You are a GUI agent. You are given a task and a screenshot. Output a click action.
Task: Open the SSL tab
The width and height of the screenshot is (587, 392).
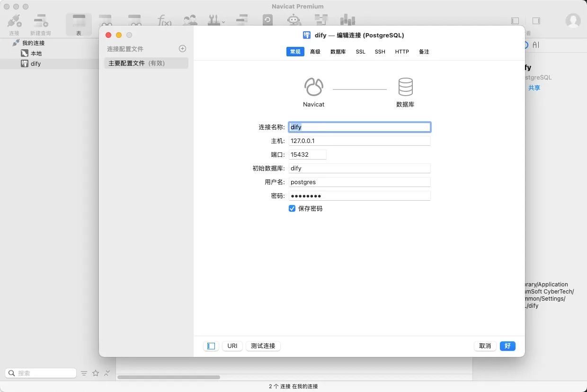361,52
